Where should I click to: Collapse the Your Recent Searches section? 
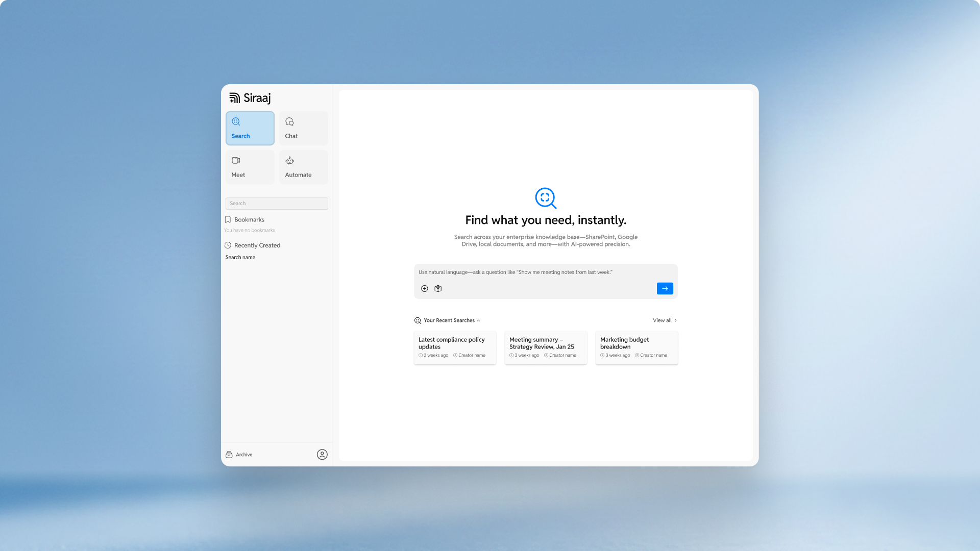click(x=447, y=320)
